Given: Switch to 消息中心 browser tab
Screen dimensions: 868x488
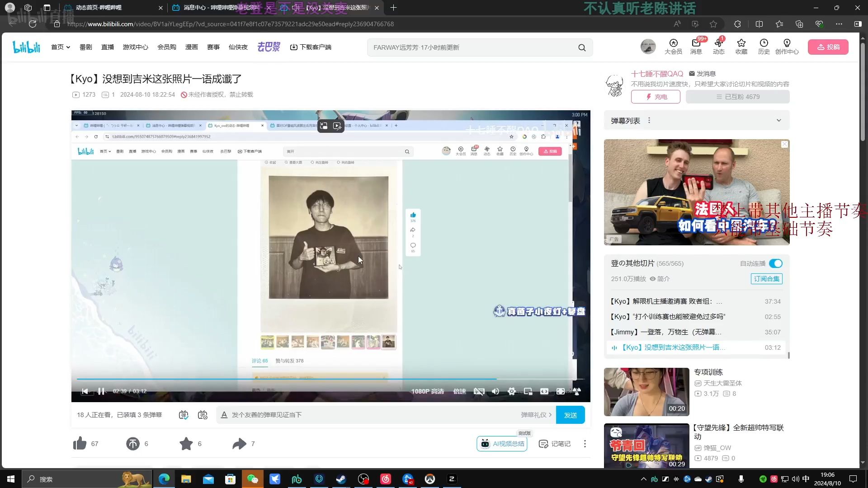Looking at the screenshot, I should tap(220, 8).
